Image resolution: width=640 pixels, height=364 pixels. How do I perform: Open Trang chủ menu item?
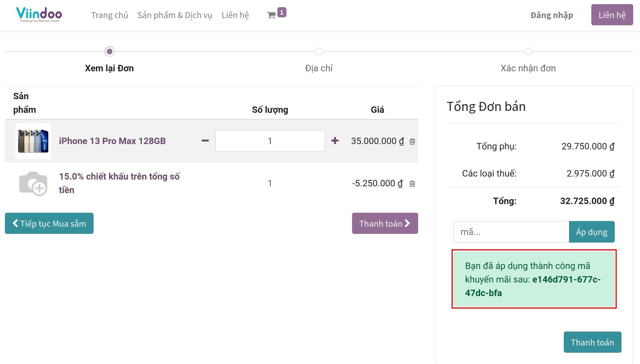coord(109,15)
